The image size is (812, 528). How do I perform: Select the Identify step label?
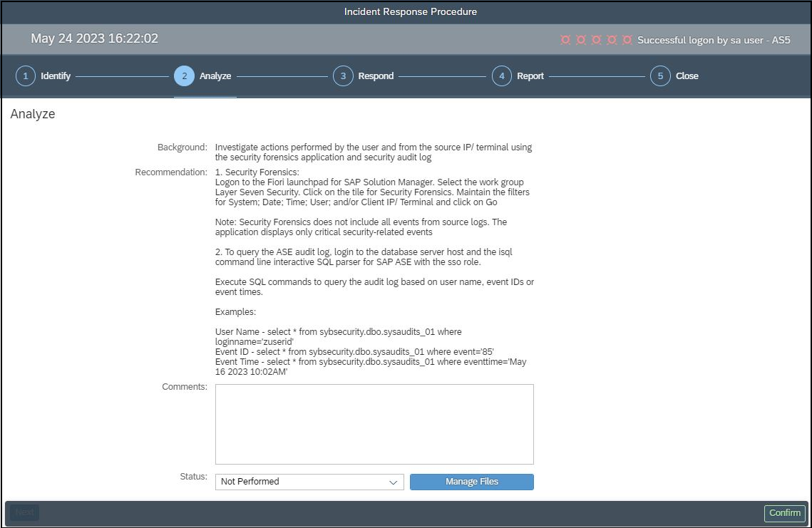[x=56, y=76]
